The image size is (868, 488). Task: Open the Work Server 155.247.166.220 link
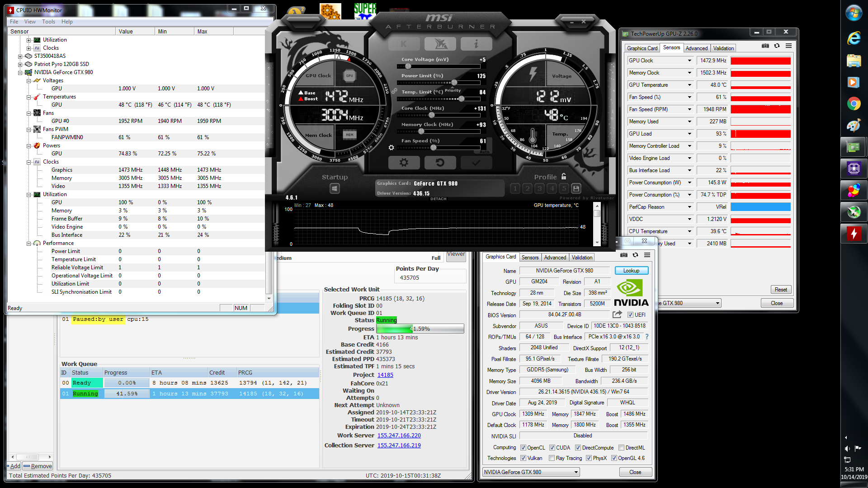pyautogui.click(x=399, y=436)
